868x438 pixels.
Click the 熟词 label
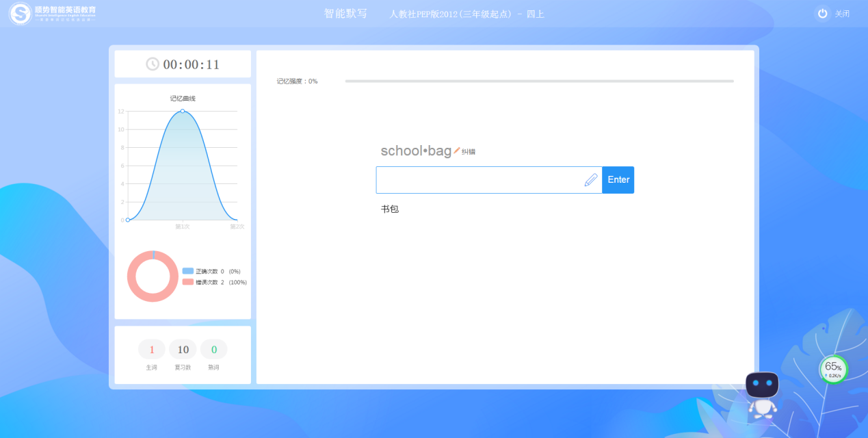pyautogui.click(x=214, y=368)
